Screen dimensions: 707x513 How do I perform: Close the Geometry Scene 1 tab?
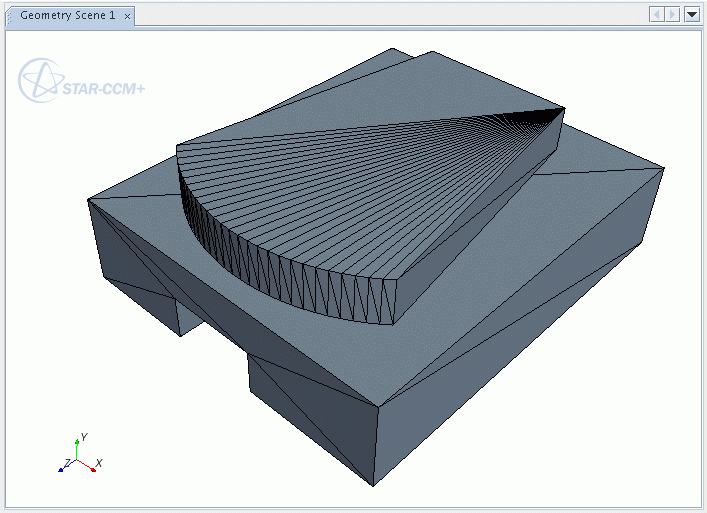[127, 17]
